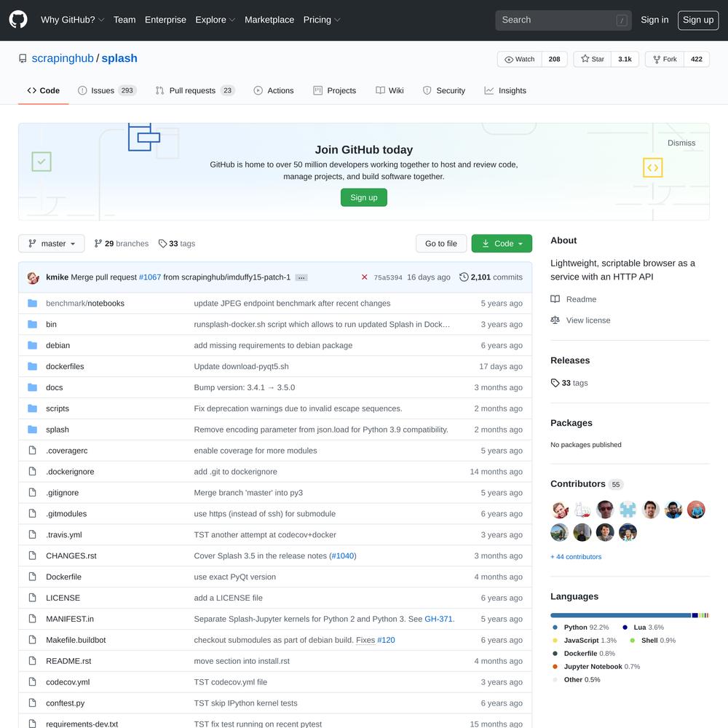This screenshot has height=728, width=728.
Task: Open the master branch dropdown
Action: [52, 244]
